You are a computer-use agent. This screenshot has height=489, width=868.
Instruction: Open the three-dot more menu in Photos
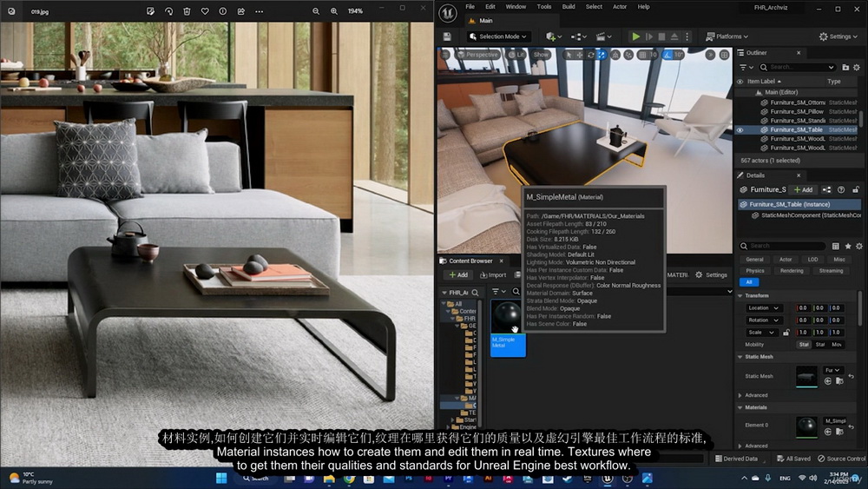click(259, 11)
